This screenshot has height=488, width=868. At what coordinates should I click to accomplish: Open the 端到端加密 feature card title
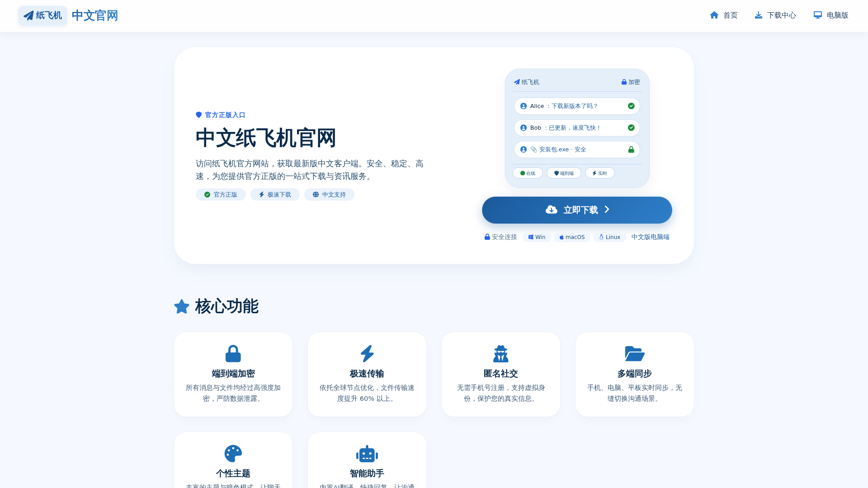pos(233,374)
